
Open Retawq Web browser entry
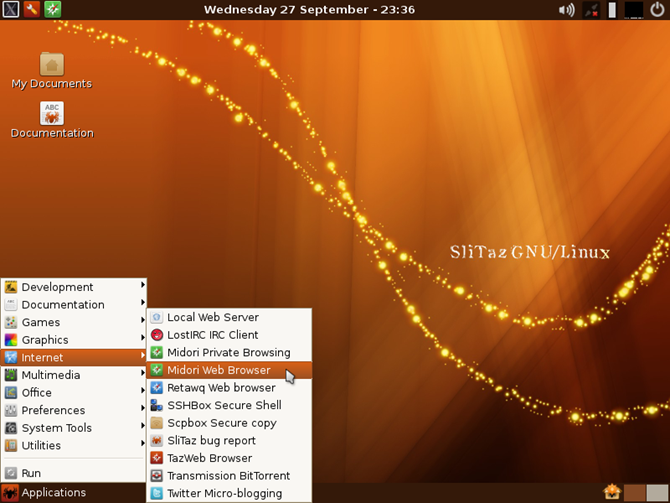pyautogui.click(x=229, y=388)
